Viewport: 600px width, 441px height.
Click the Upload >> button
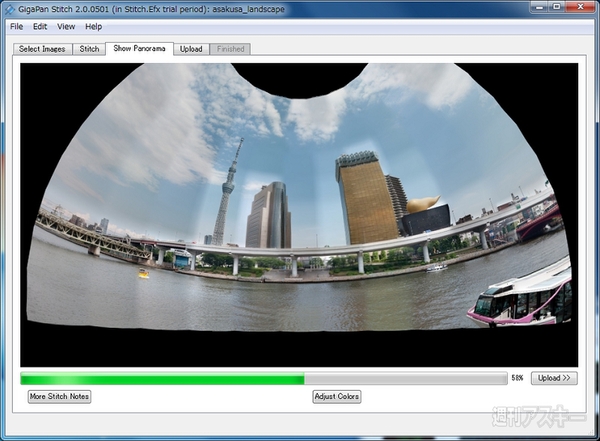point(554,378)
